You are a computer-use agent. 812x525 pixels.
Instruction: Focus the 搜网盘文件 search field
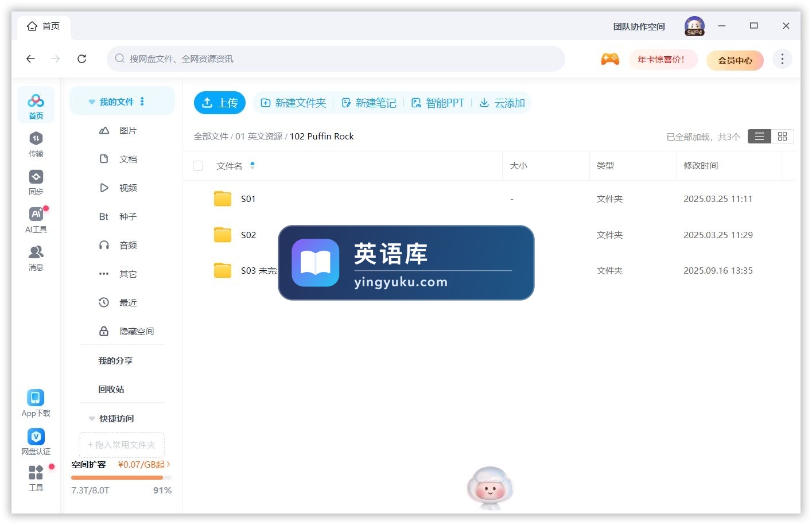336,59
